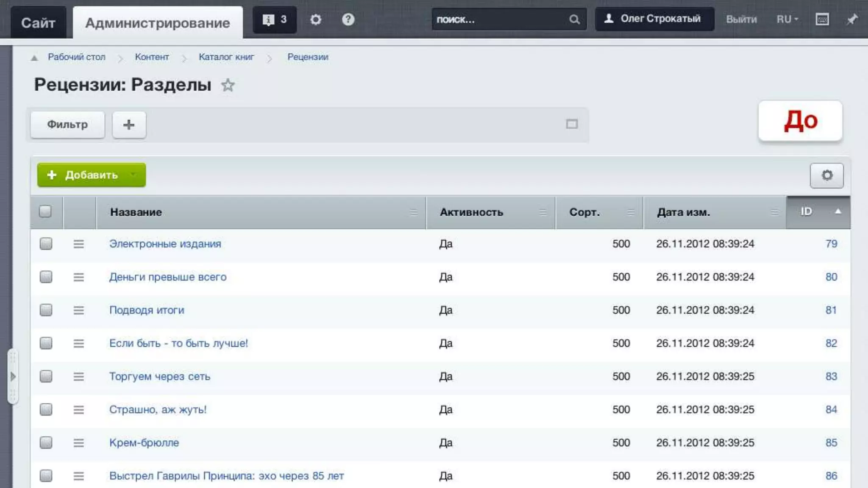Screen dimensions: 868x488
Task: Expand the left sidebar panel arrow
Action: click(13, 376)
